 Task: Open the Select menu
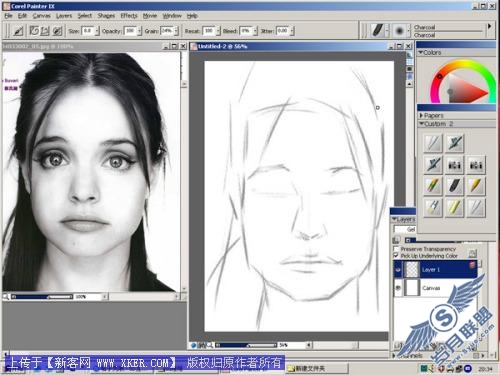[85, 16]
